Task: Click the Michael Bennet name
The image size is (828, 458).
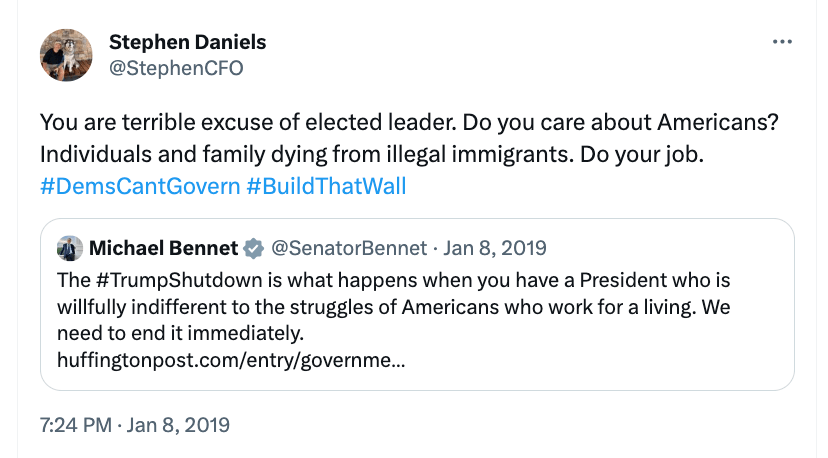Action: 165,248
